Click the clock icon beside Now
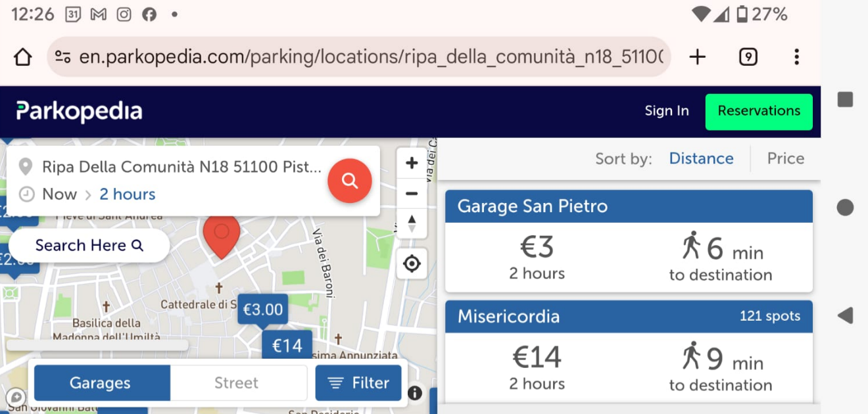The height and width of the screenshot is (414, 868). (26, 194)
